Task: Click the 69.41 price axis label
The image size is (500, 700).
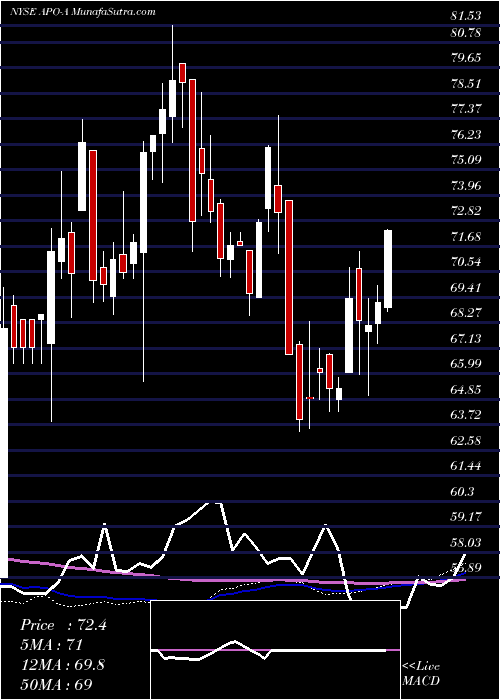Action: (467, 287)
